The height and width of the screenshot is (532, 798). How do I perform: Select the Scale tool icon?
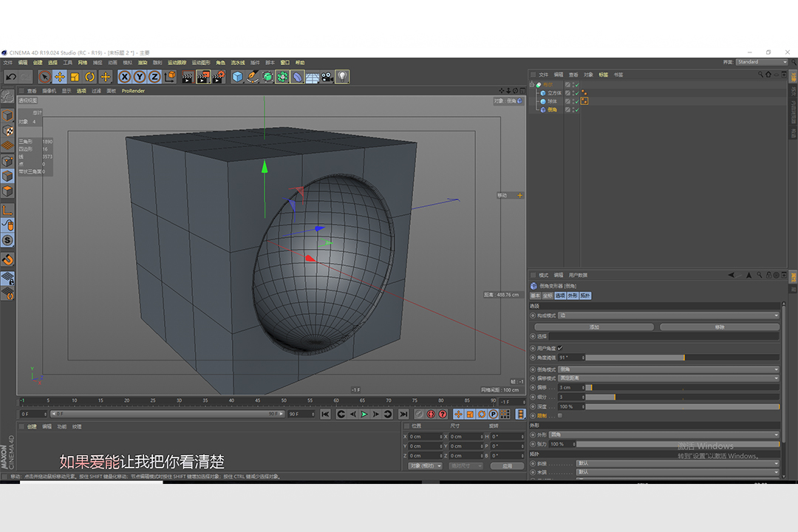coord(75,77)
